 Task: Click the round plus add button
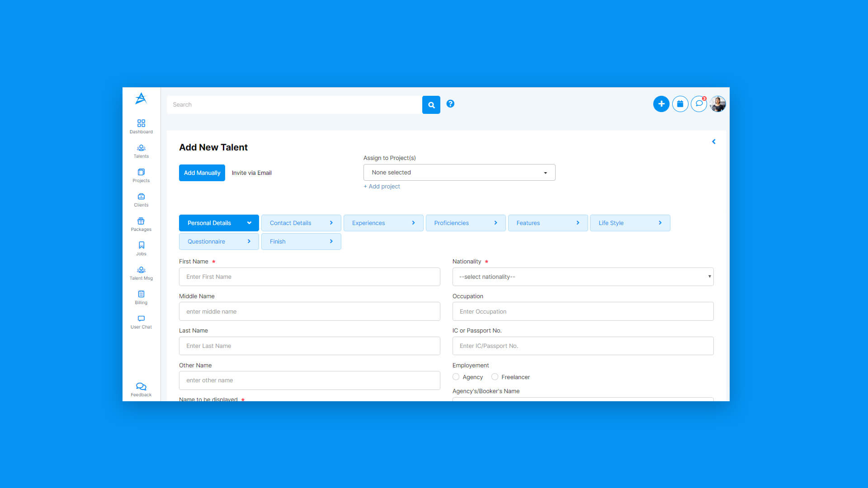(x=661, y=104)
